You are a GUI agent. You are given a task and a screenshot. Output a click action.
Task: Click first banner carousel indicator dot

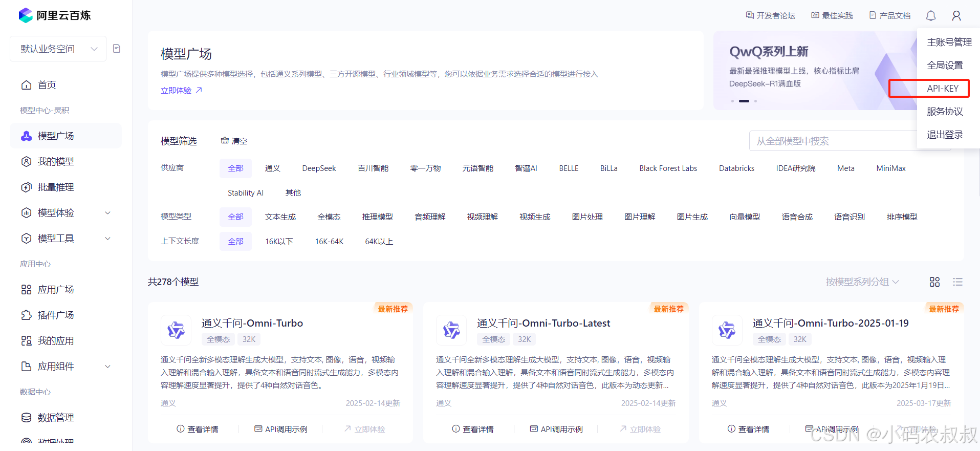(732, 101)
